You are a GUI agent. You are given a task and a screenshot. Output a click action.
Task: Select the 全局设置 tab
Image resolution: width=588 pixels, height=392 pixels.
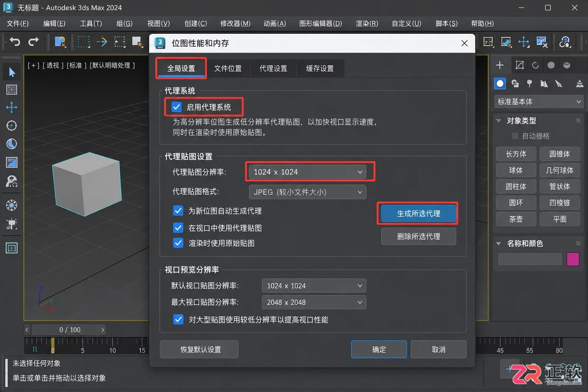(x=181, y=68)
